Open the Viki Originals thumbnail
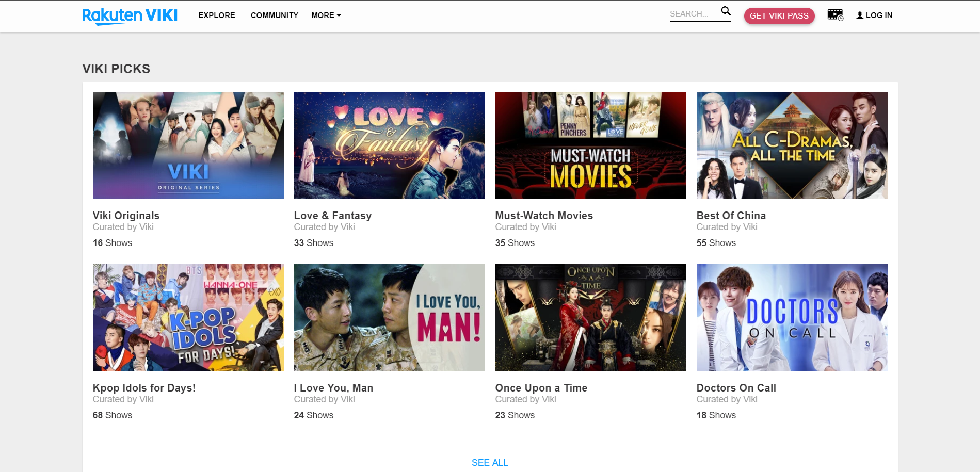Viewport: 980px width, 472px height. point(188,145)
